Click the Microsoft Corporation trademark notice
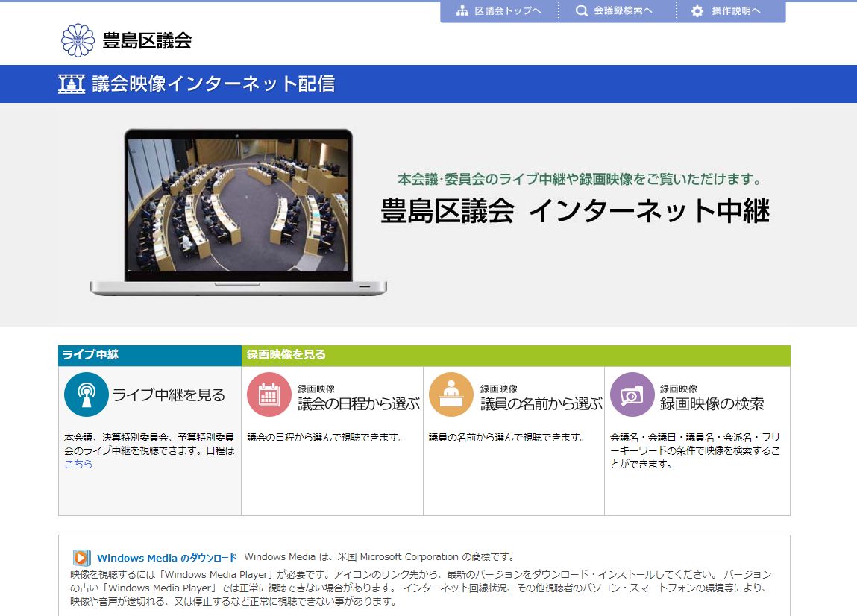 [x=380, y=557]
